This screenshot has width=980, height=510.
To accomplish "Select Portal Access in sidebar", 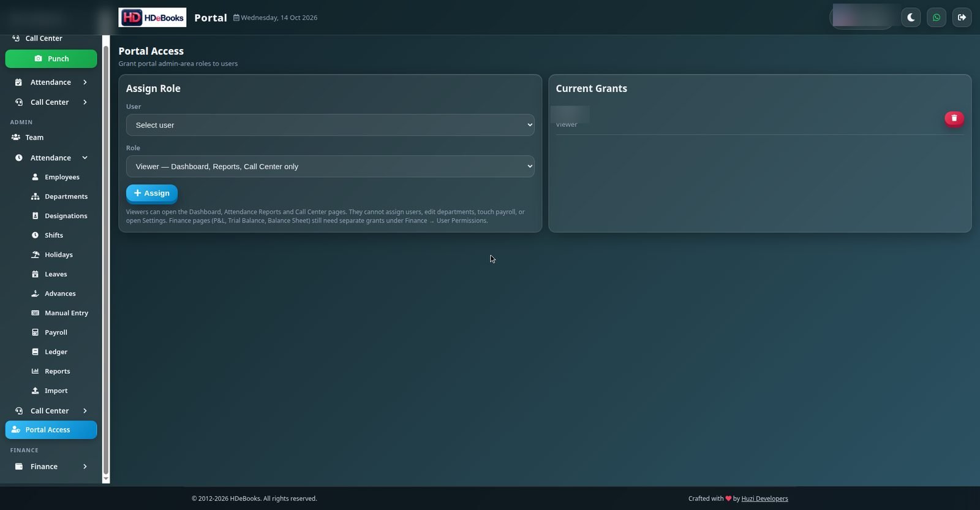I will point(51,430).
